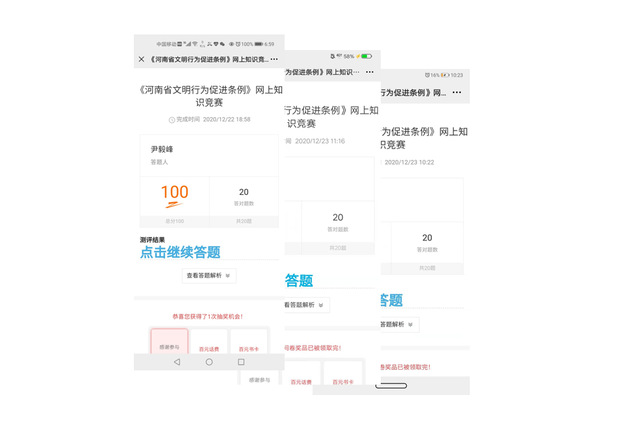639x423 pixels.
Task: Click the clock icon beside 完成时间
Action: pyautogui.click(x=171, y=120)
